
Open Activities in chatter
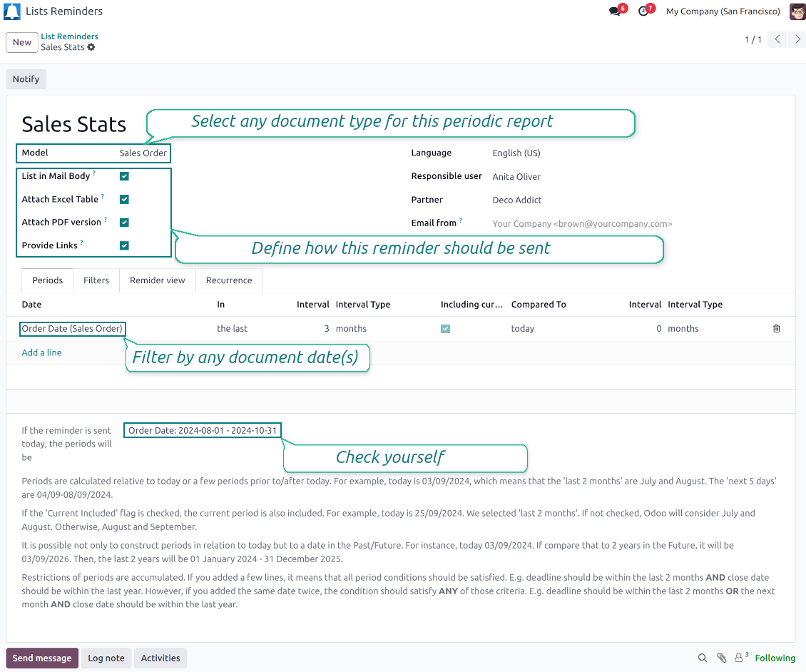pos(160,658)
